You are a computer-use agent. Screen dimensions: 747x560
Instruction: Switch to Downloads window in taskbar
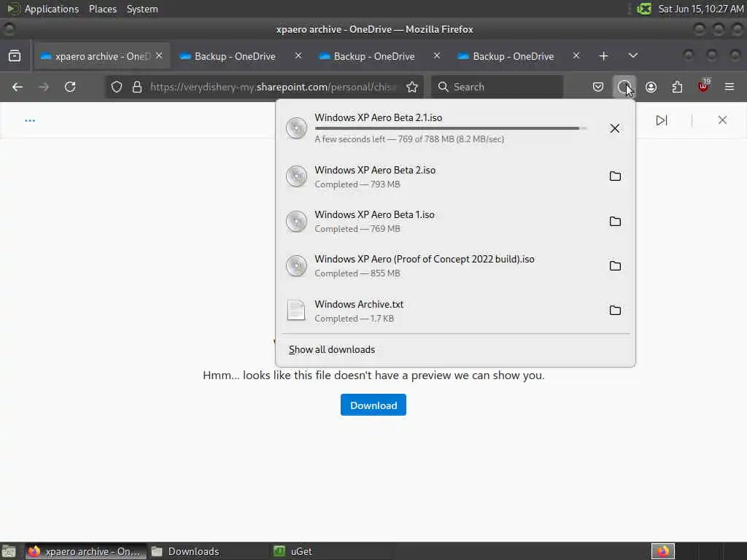click(207, 551)
